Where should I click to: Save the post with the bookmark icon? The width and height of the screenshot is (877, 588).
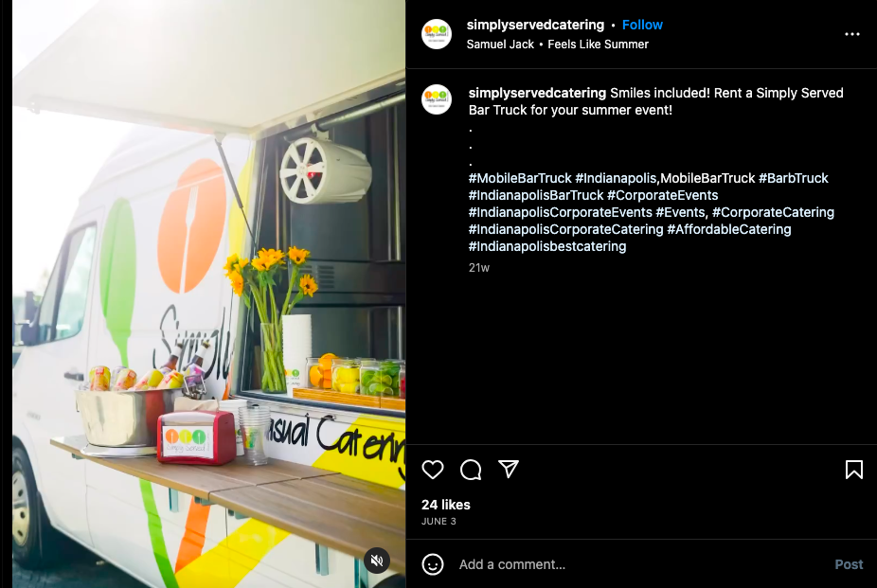coord(853,470)
